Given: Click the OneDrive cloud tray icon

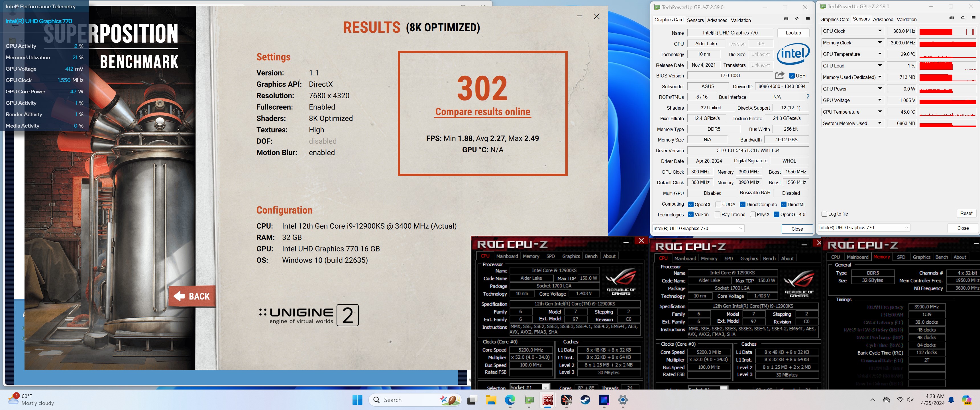Looking at the screenshot, I should (887, 400).
